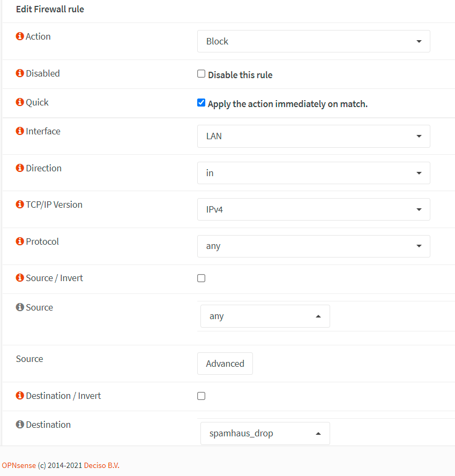Show help for the Direction field

[20, 168]
